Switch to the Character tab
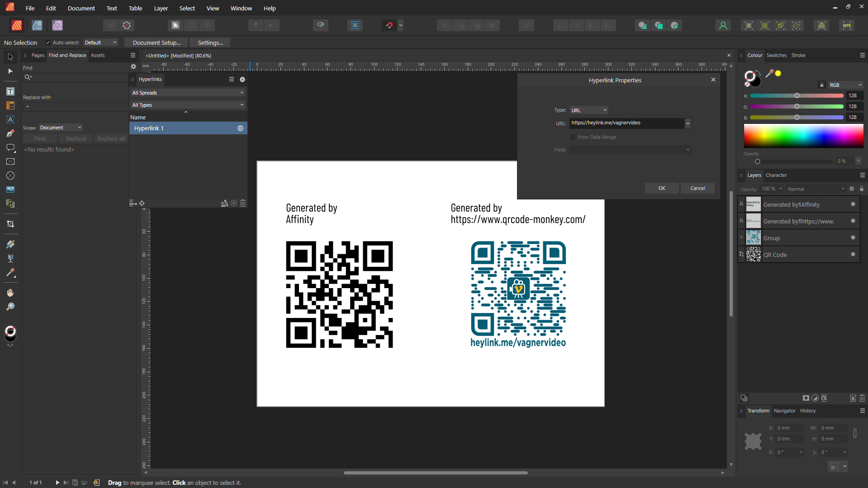868x488 pixels. pos(776,175)
